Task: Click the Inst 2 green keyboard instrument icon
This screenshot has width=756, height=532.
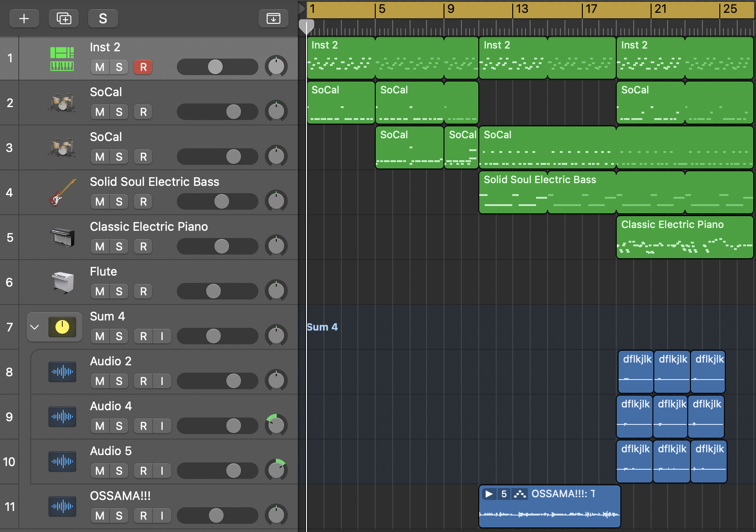Action: click(62, 59)
